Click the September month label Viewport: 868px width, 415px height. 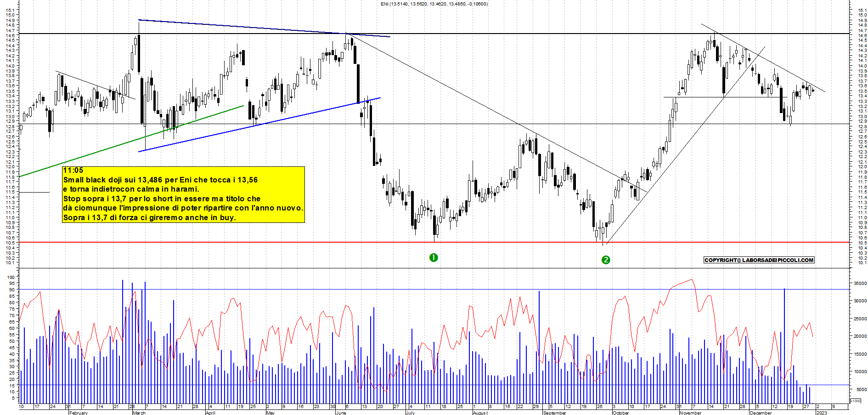(x=554, y=413)
